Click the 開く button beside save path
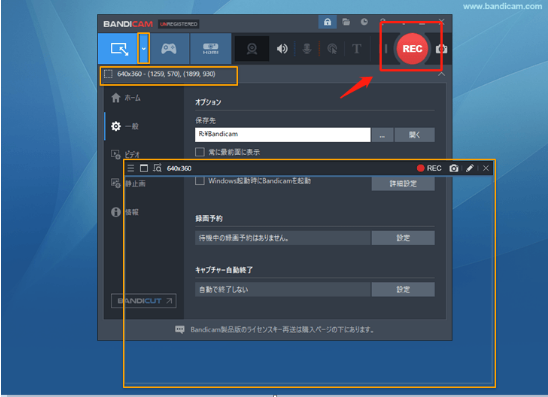This screenshot has width=548, height=397. [x=414, y=135]
